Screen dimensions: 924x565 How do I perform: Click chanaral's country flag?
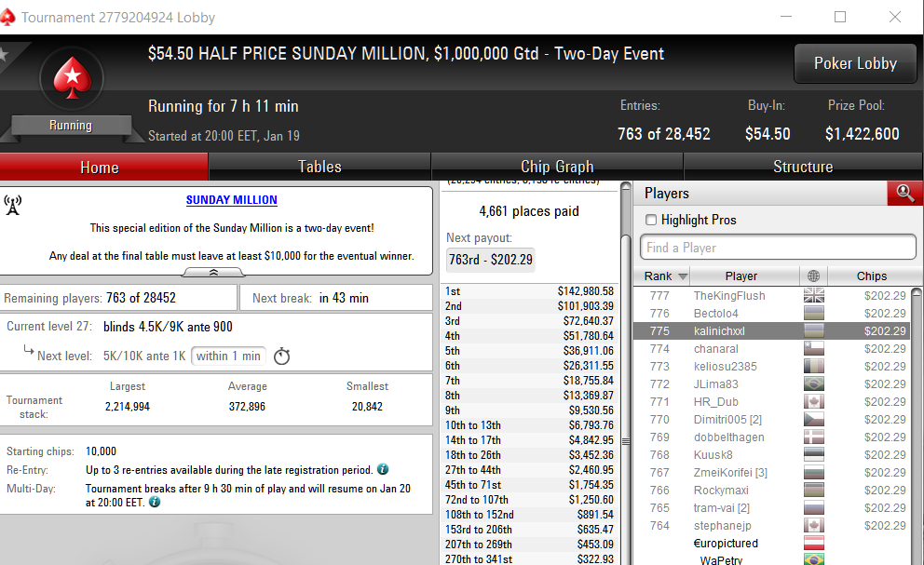(x=814, y=349)
